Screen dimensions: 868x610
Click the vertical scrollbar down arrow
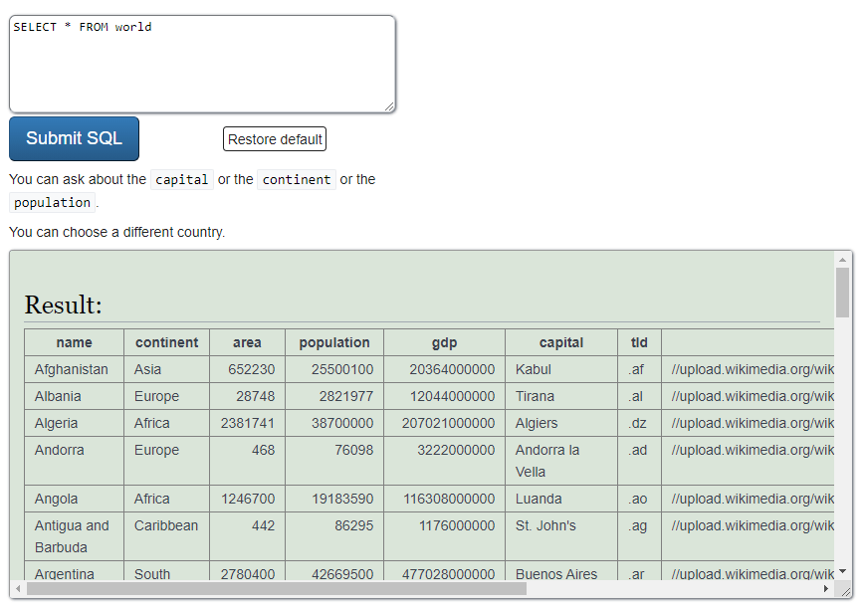click(843, 571)
